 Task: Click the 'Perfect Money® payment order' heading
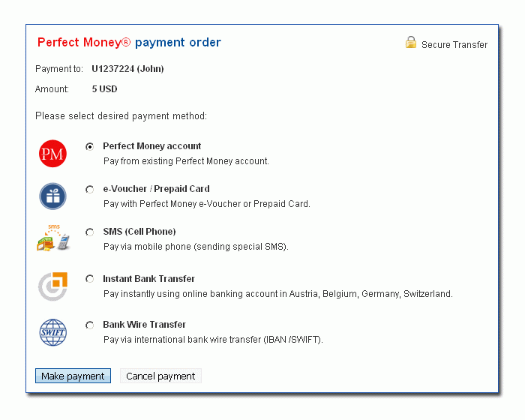click(x=129, y=43)
